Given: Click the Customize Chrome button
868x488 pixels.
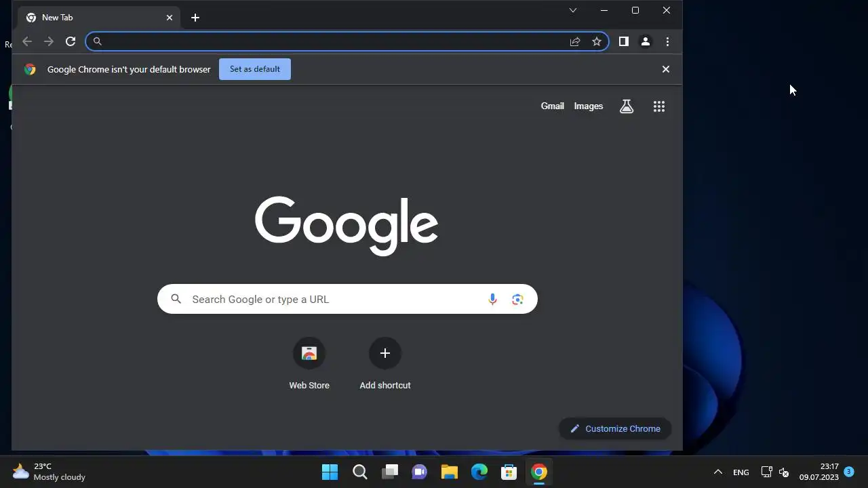Looking at the screenshot, I should [615, 428].
